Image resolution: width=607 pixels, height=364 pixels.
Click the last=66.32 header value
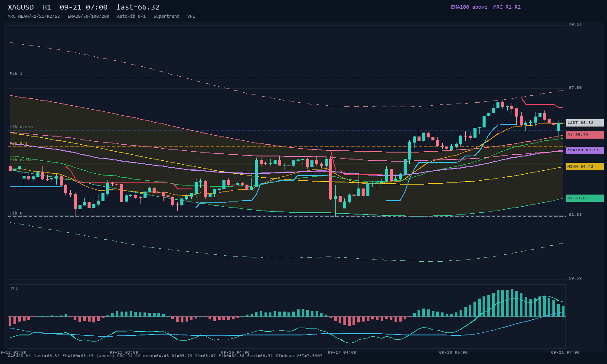(138, 7)
